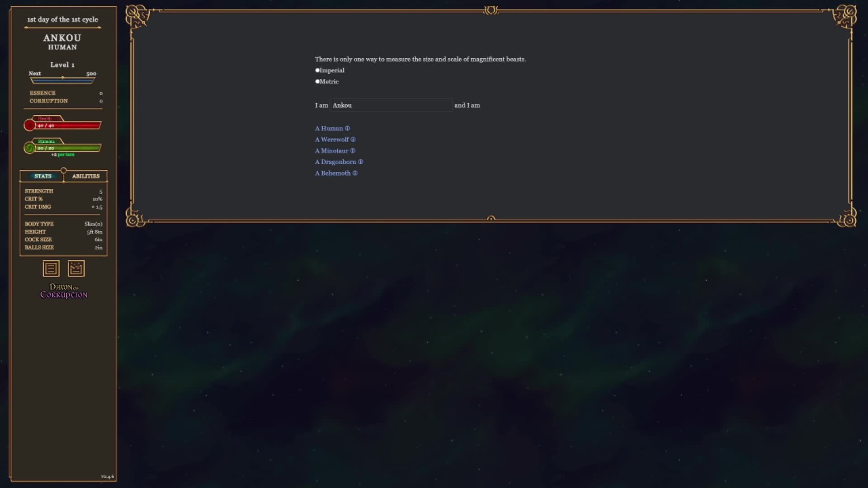Click the info icon beside Behemoth
The width and height of the screenshot is (868, 488).
pos(355,173)
